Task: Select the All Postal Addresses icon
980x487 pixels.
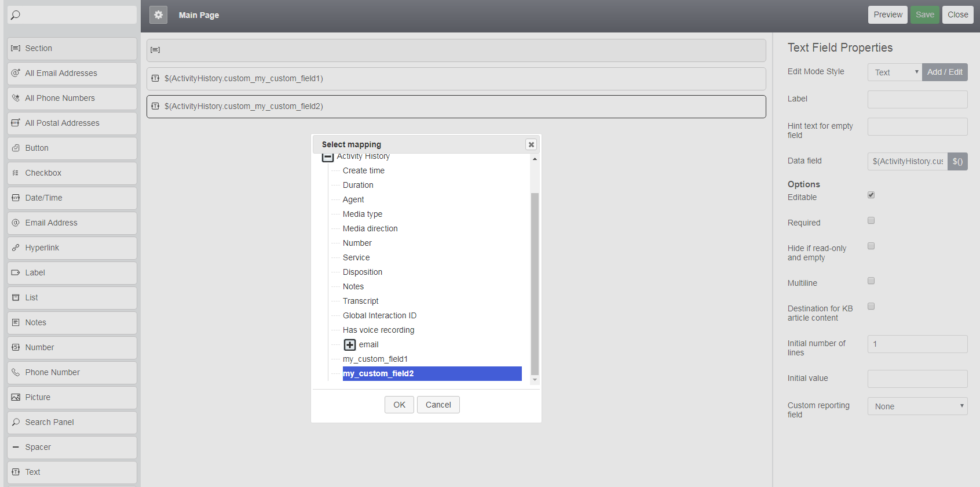Action: [x=16, y=123]
